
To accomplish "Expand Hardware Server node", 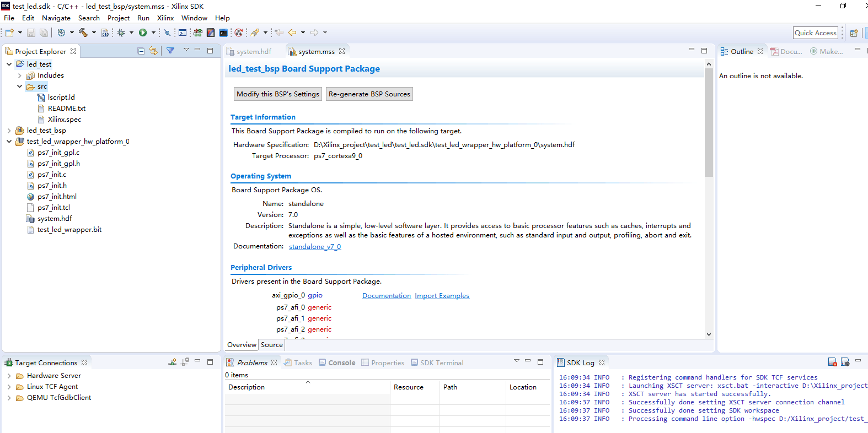I will 9,376.
